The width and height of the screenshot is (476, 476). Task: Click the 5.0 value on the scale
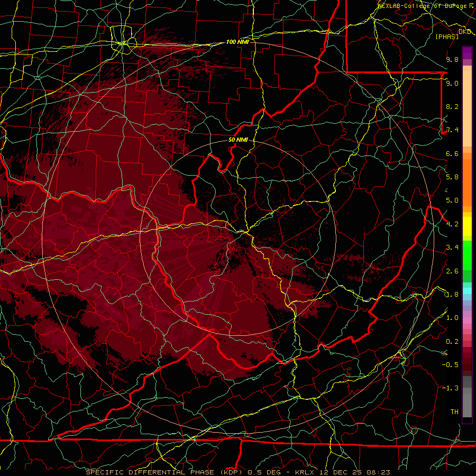pos(452,200)
